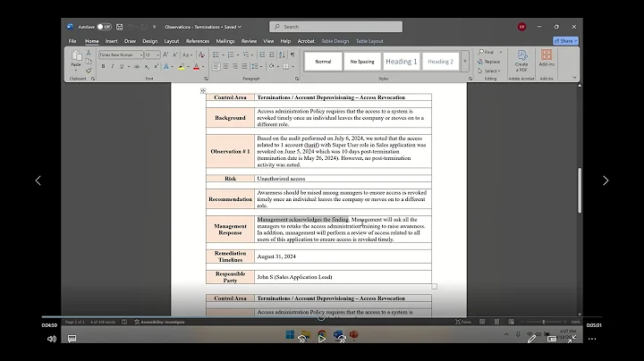
Task: Open the font size dropdown
Action: point(158,55)
